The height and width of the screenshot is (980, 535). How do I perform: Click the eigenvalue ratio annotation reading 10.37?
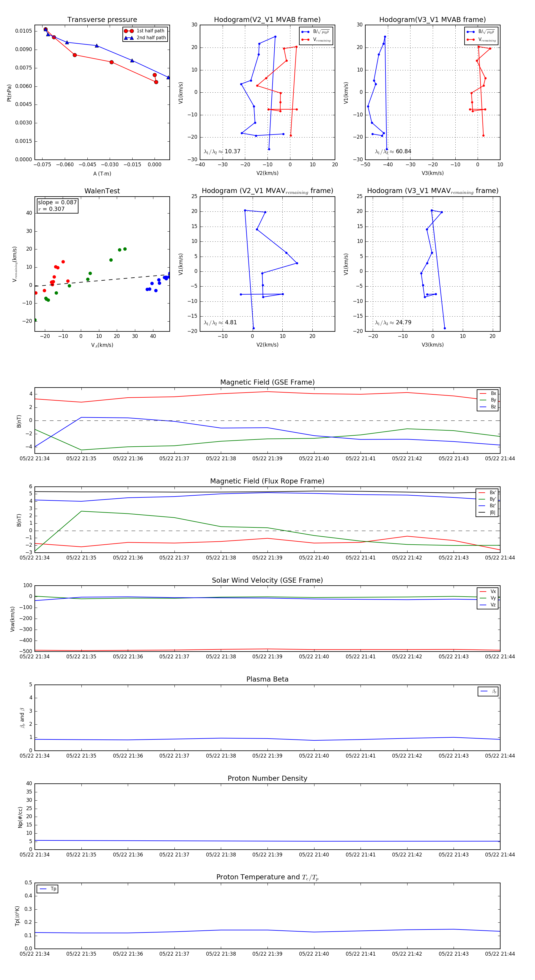click(x=222, y=151)
